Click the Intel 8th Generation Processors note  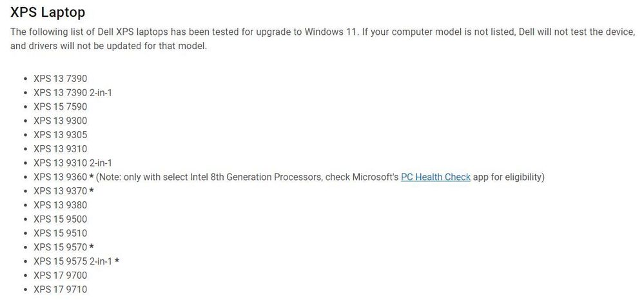pos(320,177)
